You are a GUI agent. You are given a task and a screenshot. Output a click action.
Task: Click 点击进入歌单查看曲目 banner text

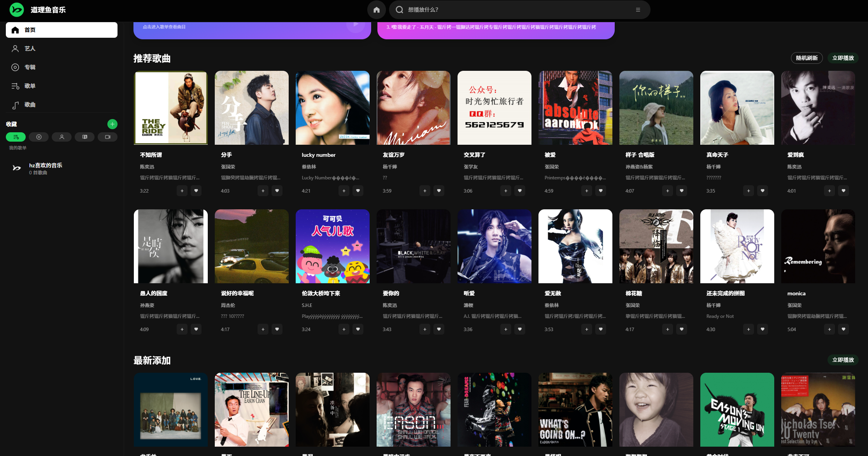164,27
